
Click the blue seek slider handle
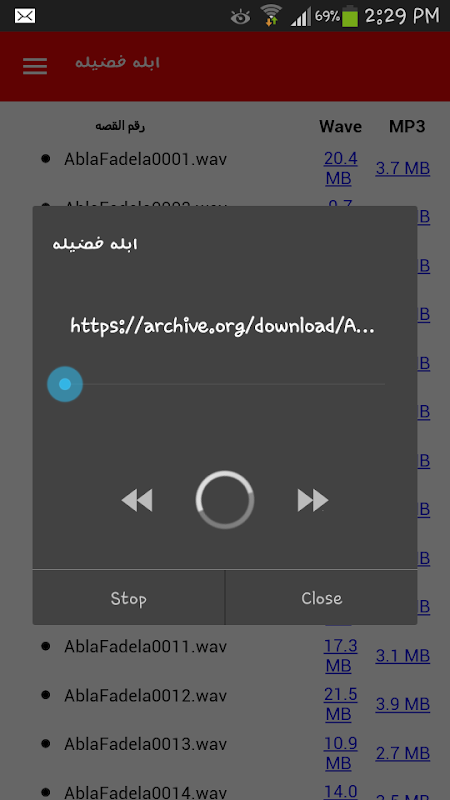pos(65,384)
